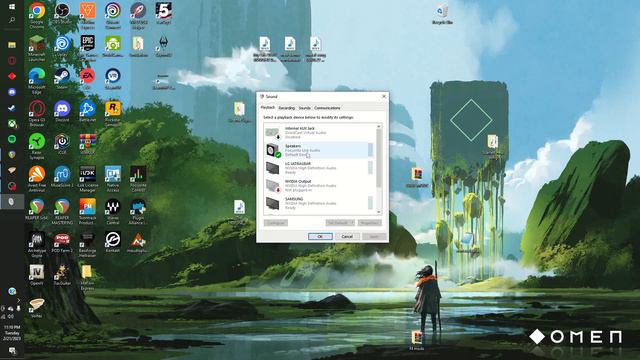Open Razer Synapse desktop shortcut
640x360 pixels.
click(37, 146)
